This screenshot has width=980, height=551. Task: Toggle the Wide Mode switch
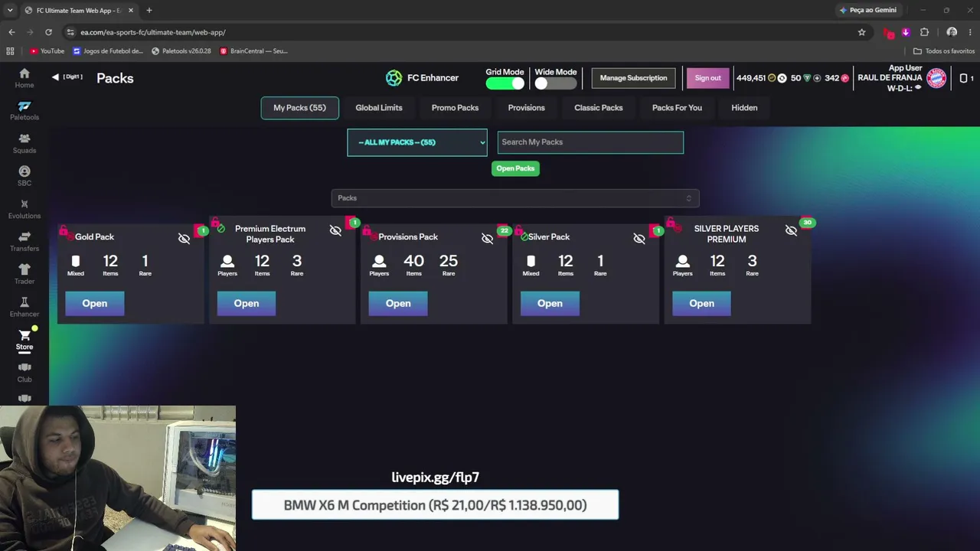pos(555,83)
